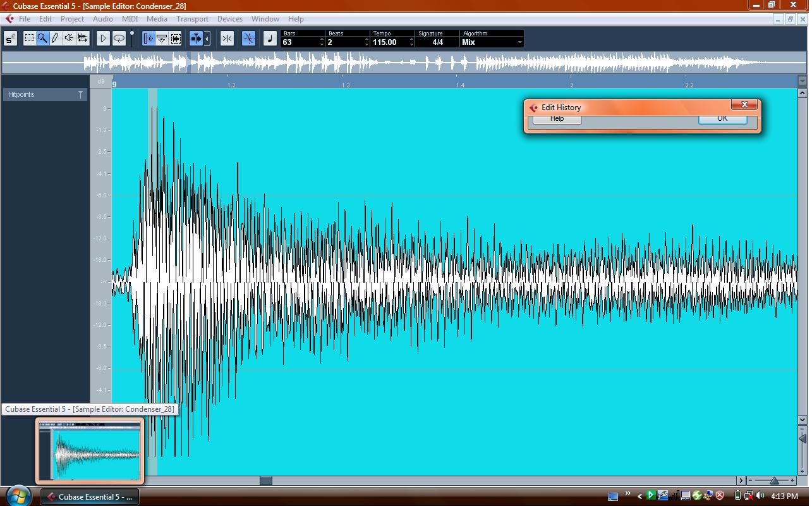The image size is (812, 506).
Task: Toggle Show Regions button
Action: point(162,39)
